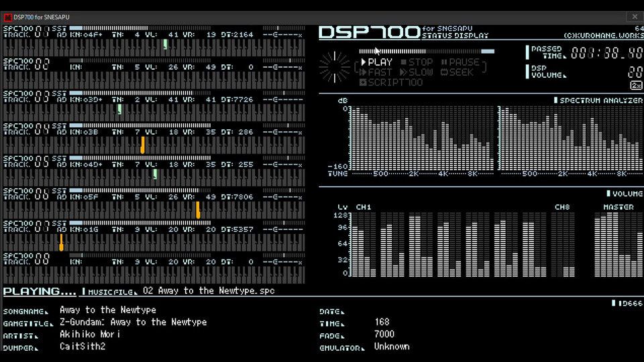Click the PASSED TIME counter display
644x362 pixels.
[x=606, y=53]
